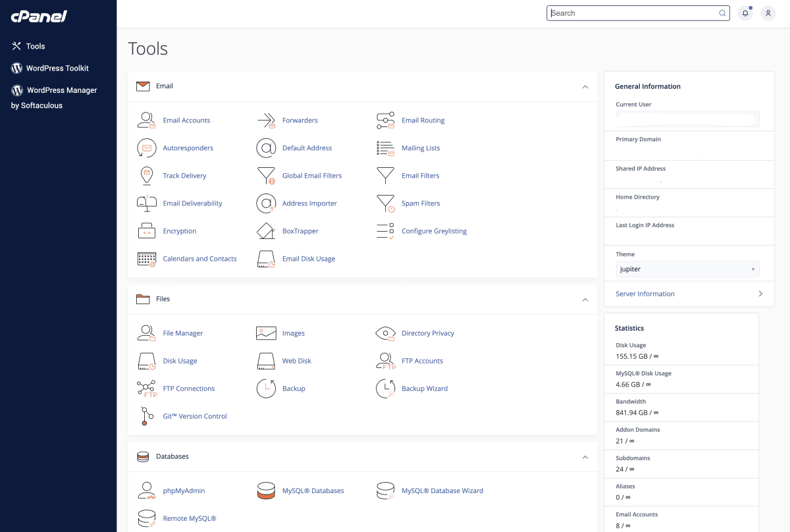790x532 pixels.
Task: Click the notifications bell icon
Action: tap(745, 13)
